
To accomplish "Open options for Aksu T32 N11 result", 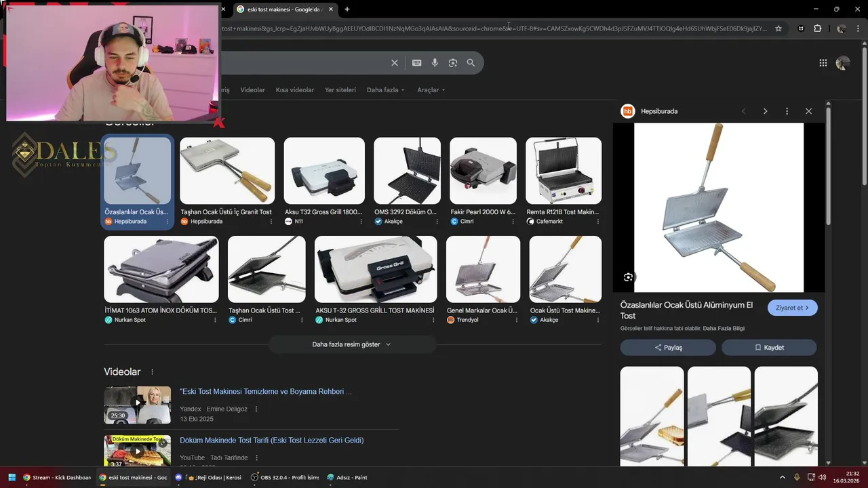I will click(360, 222).
